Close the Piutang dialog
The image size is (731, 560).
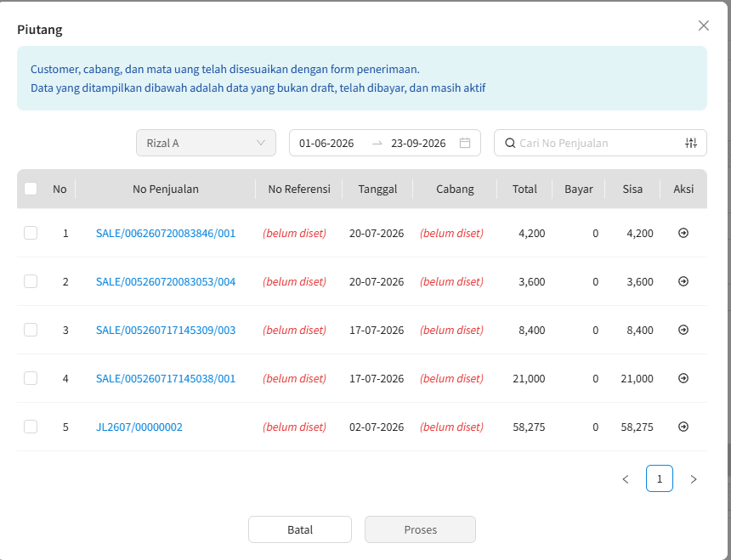coord(704,25)
